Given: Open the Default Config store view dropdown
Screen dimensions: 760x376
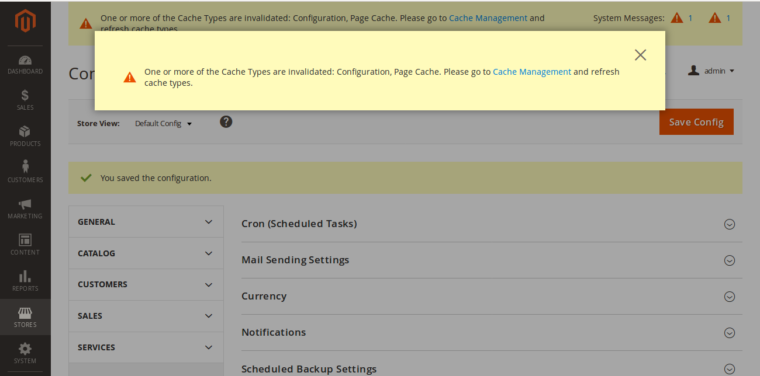Looking at the screenshot, I should click(163, 124).
